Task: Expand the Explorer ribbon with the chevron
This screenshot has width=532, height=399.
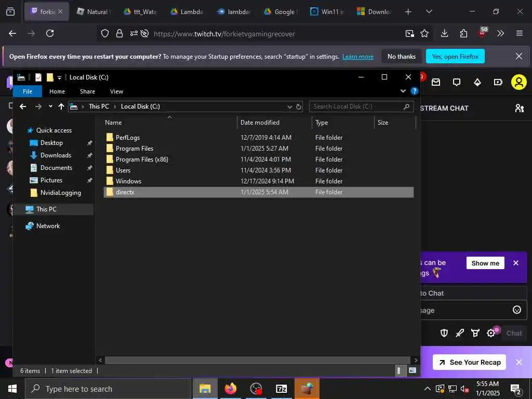Action: (x=403, y=91)
